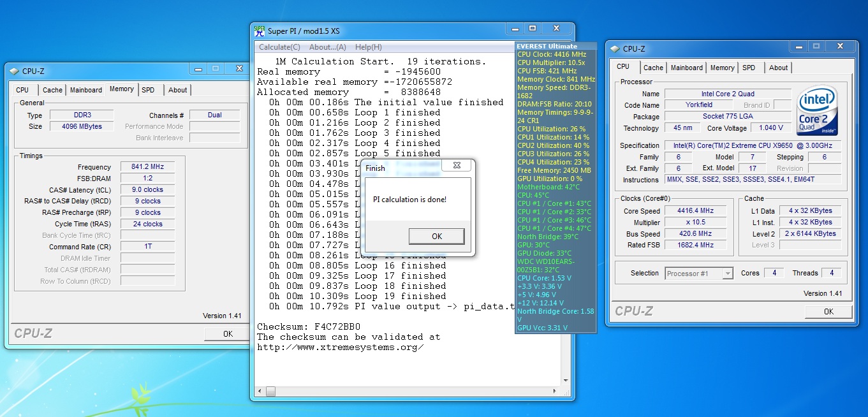Click the Cycle Time value 24 clocks
868x417 pixels.
tap(147, 224)
